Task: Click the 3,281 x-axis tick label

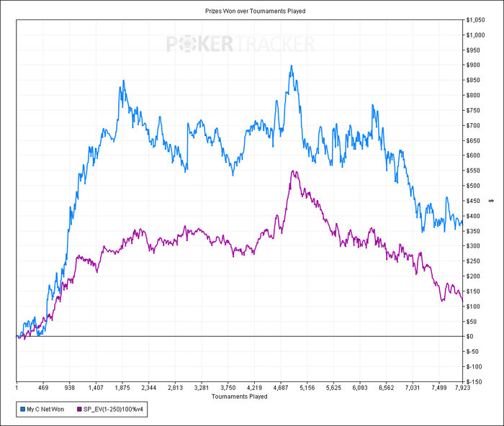Action: point(202,388)
